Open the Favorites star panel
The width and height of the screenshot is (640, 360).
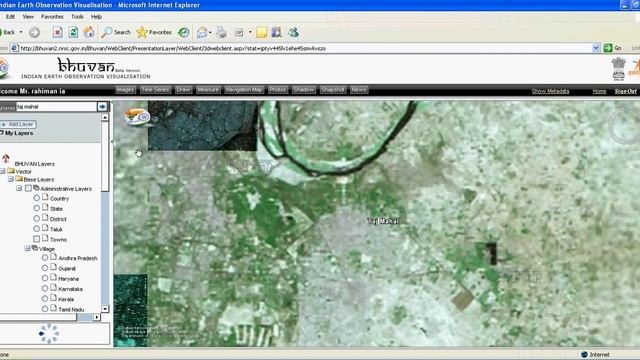154,32
